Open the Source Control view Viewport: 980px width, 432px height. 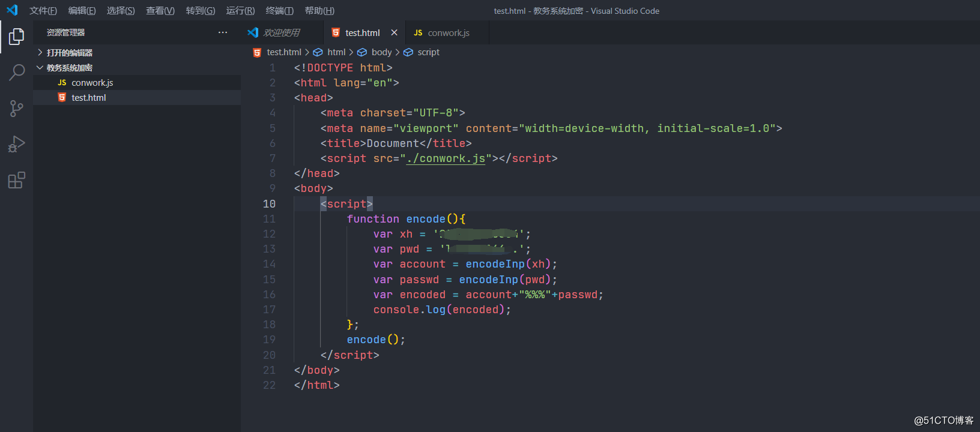[16, 109]
